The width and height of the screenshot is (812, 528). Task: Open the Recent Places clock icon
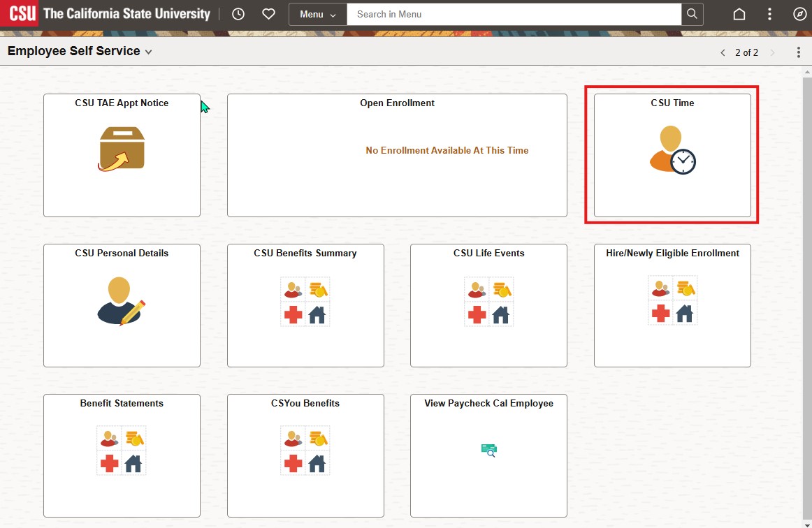[238, 14]
